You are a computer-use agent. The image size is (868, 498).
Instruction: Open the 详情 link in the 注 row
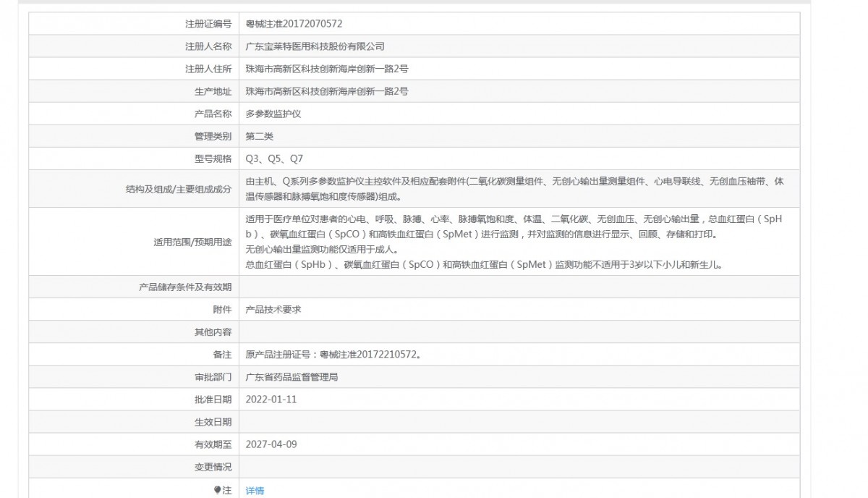(x=255, y=491)
